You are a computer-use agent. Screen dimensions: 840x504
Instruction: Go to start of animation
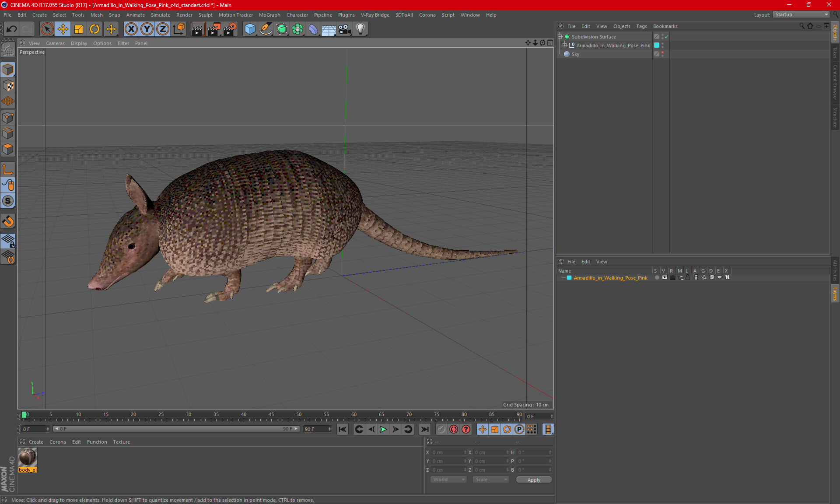(343, 430)
